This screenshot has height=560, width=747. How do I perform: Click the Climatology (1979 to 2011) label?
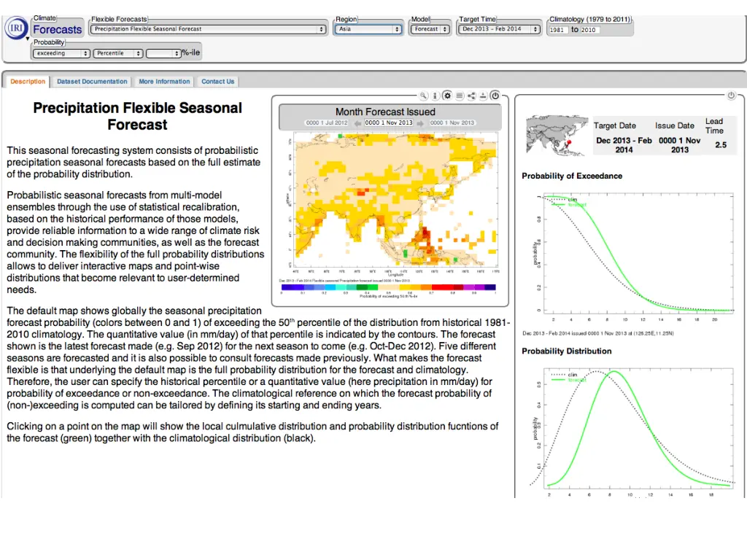(x=590, y=20)
